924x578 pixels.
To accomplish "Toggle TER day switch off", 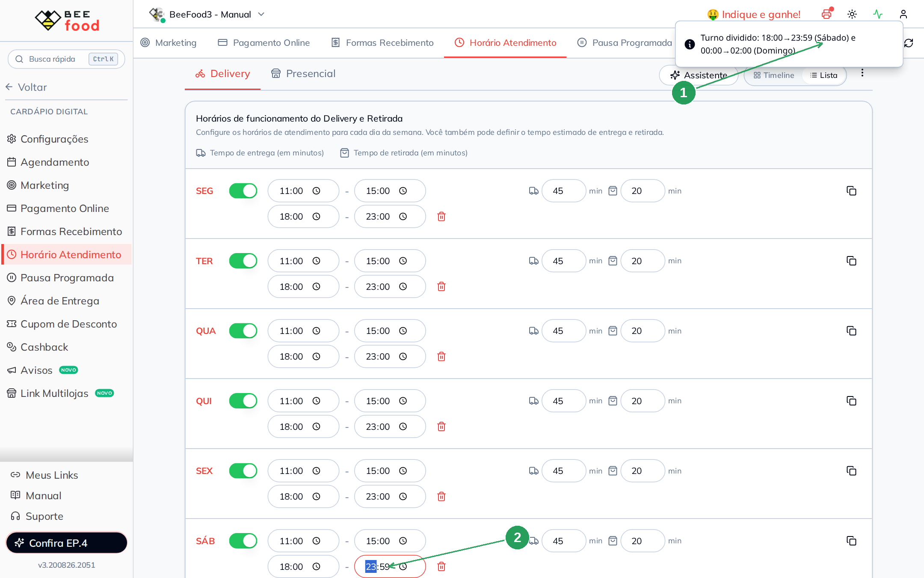I will (243, 261).
